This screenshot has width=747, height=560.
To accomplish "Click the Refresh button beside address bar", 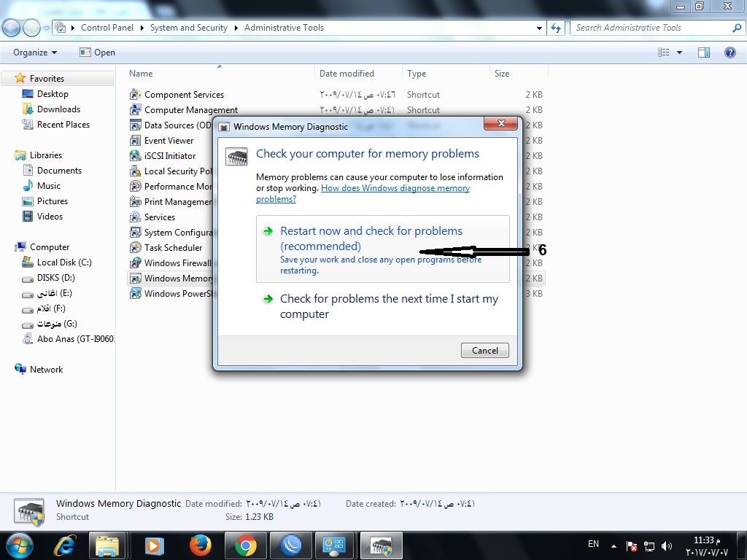I will point(556,28).
